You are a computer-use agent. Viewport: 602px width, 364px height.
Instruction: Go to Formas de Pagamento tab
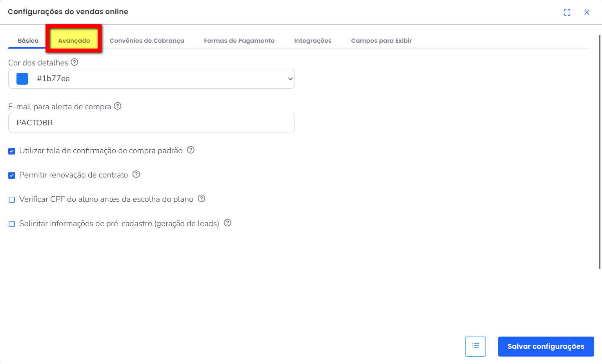pos(239,41)
